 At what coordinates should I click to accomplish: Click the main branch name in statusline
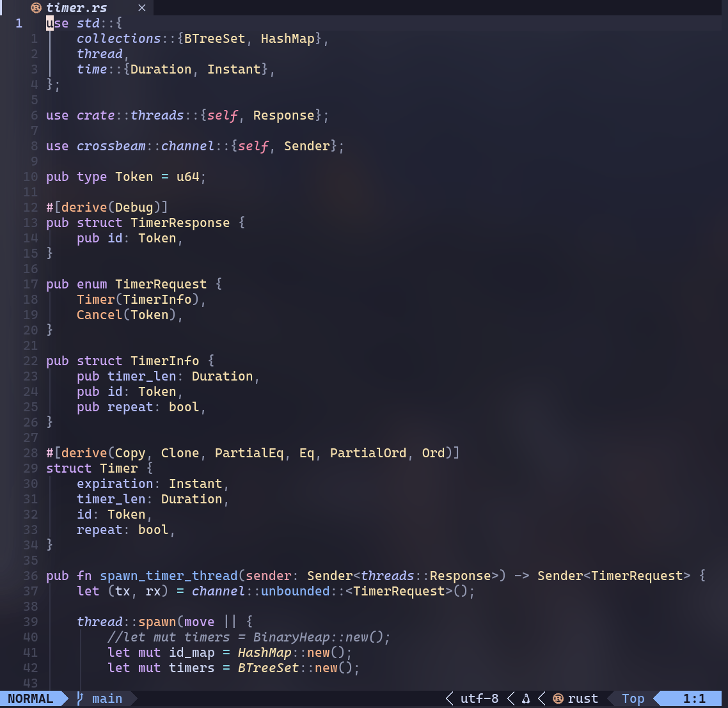[107, 698]
